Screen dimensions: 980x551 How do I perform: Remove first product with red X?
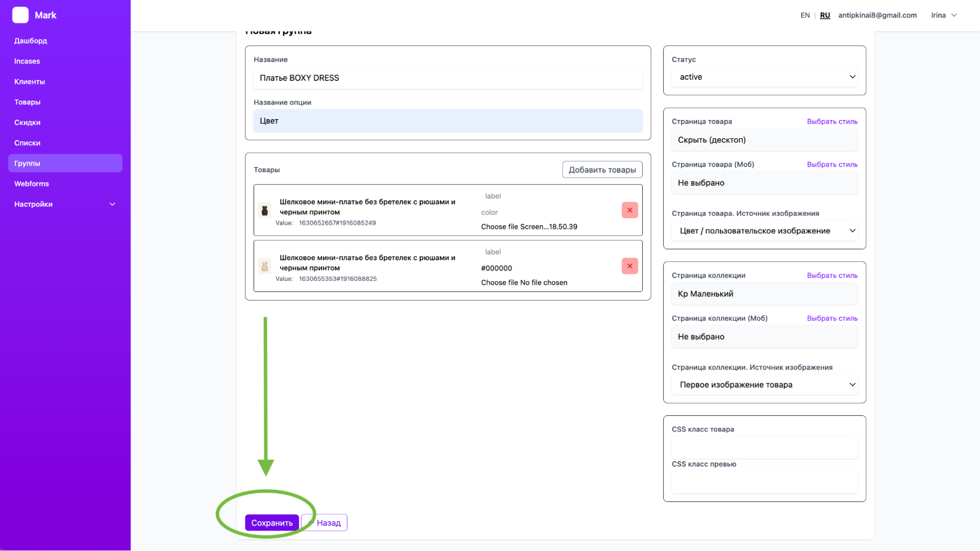[629, 210]
